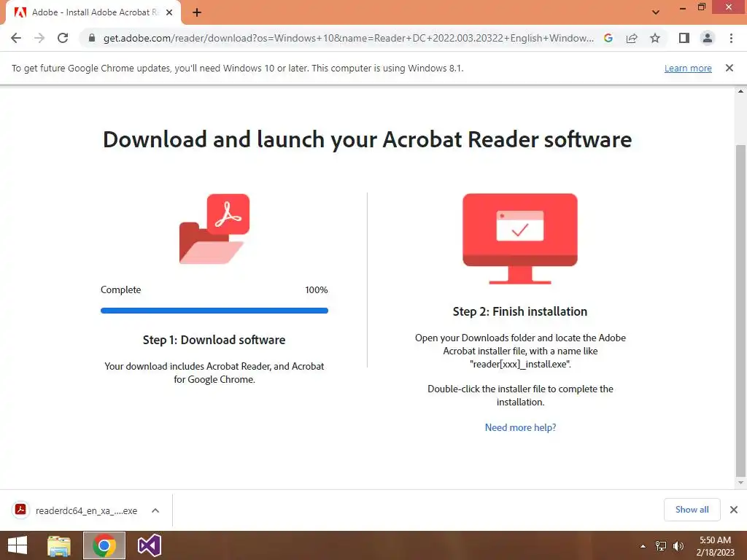This screenshot has width=747, height=560.
Task: Click the address bar URL
Action: click(348, 38)
